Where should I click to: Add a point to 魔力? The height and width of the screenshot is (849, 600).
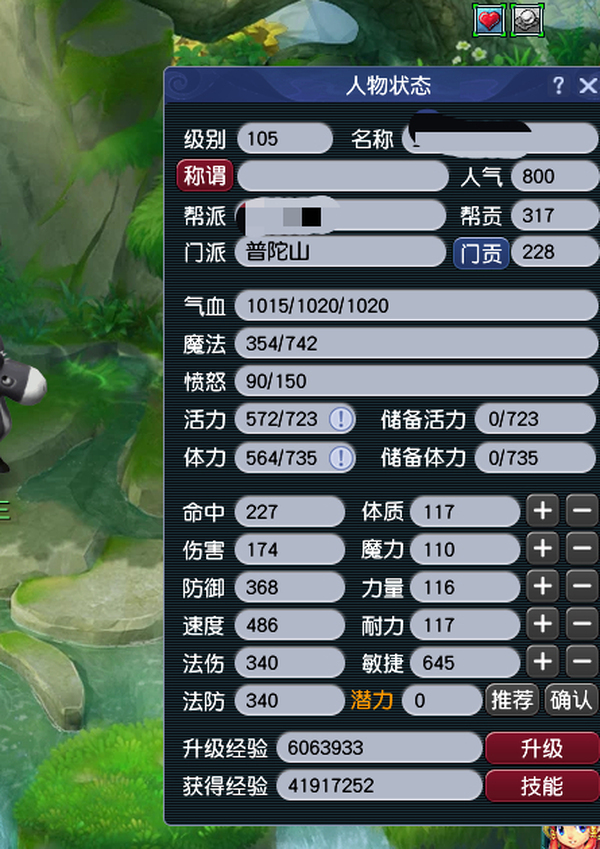[543, 548]
